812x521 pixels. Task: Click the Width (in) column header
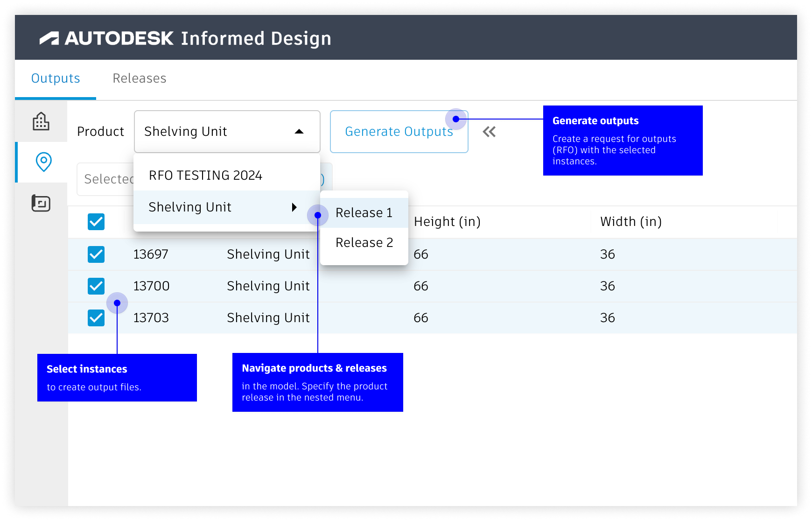(631, 222)
